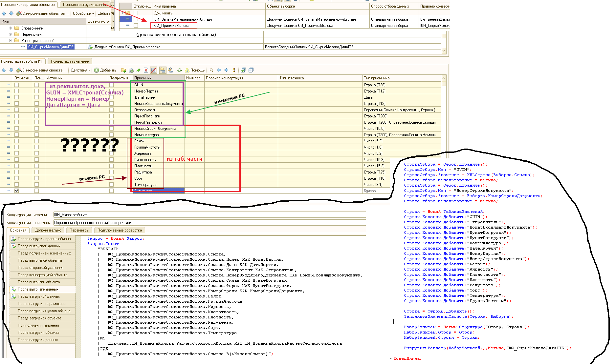Open После выгрузки данных handler
Viewport: 616px width, 364px height.
[x=42, y=289]
